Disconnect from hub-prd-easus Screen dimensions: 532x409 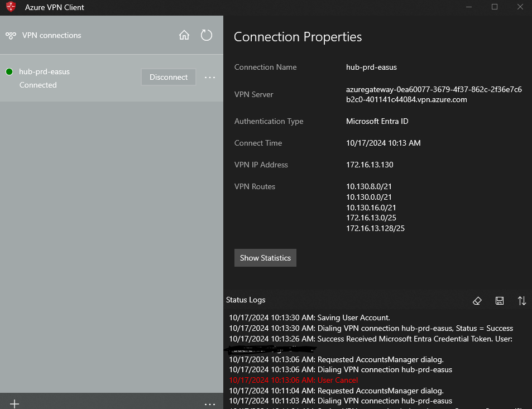click(x=169, y=77)
